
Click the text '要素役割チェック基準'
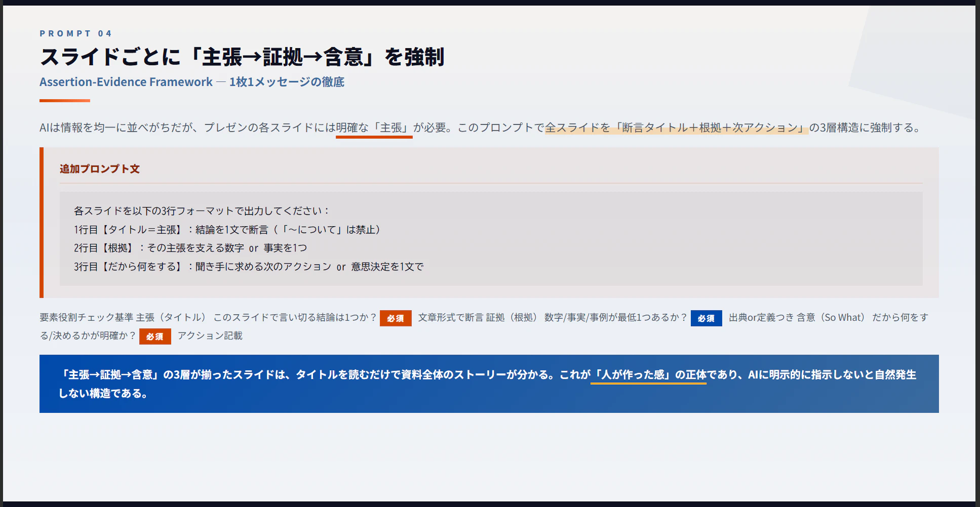[87, 317]
